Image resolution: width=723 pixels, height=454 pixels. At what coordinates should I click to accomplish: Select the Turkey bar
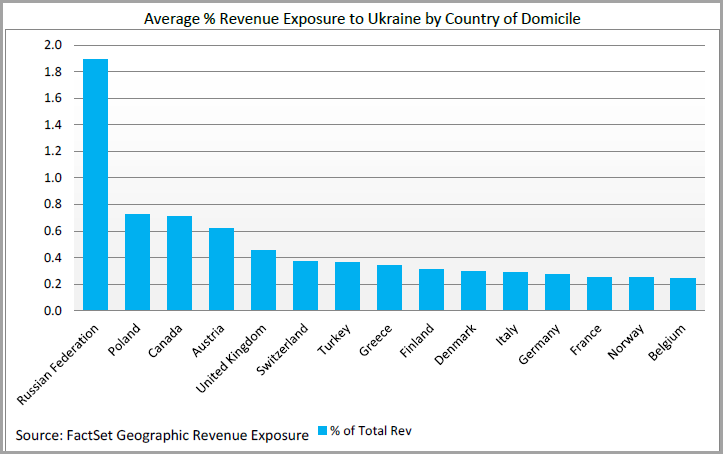tap(347, 286)
